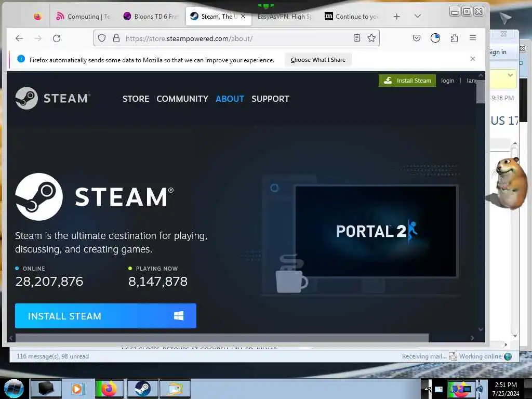Image resolution: width=532 pixels, height=399 pixels.
Task: Open the COMMUNITY menu
Action: [182, 99]
